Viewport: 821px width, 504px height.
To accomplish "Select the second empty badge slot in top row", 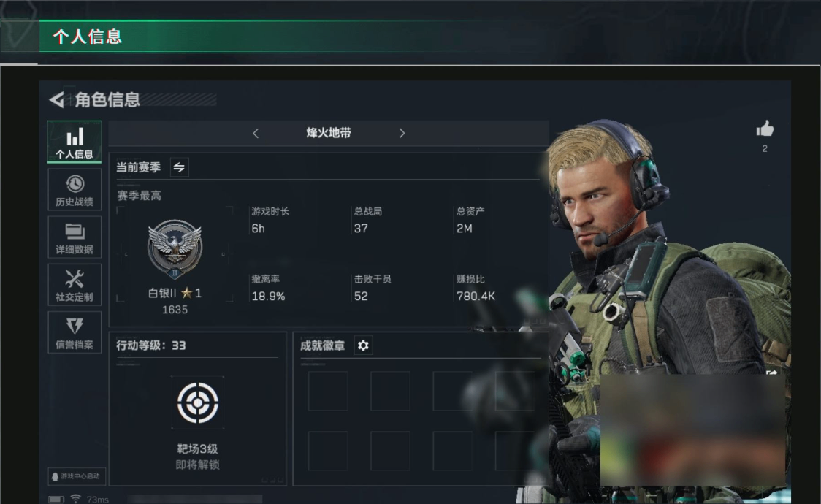I will [x=390, y=391].
